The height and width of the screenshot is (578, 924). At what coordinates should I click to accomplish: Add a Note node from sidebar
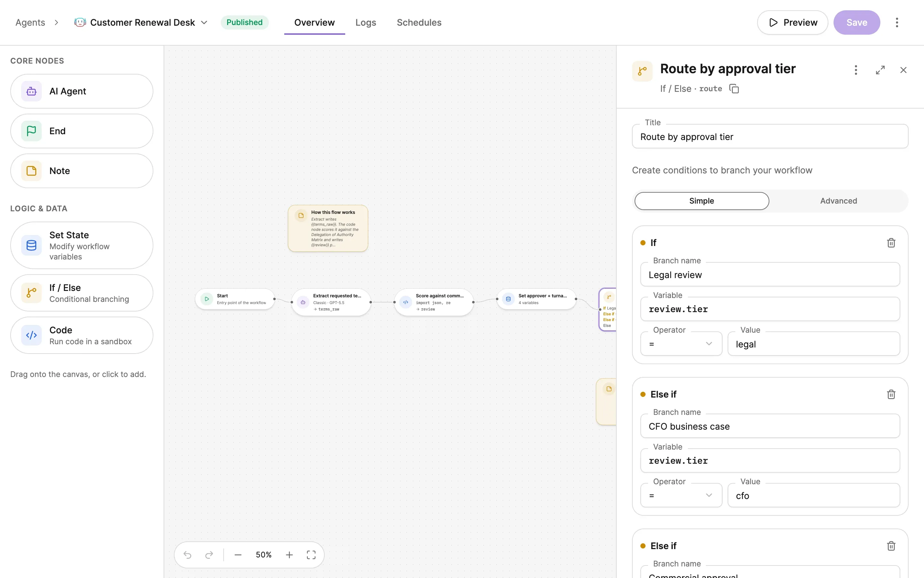[x=82, y=171]
